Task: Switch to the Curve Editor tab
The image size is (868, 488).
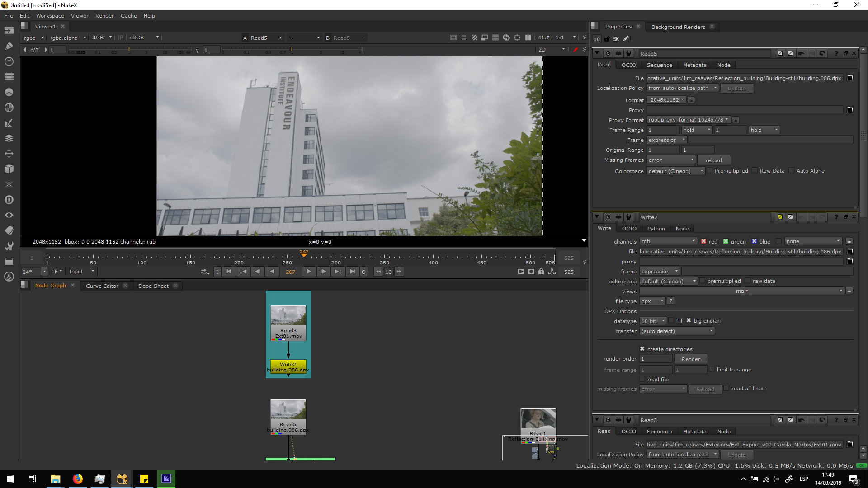Action: point(102,286)
